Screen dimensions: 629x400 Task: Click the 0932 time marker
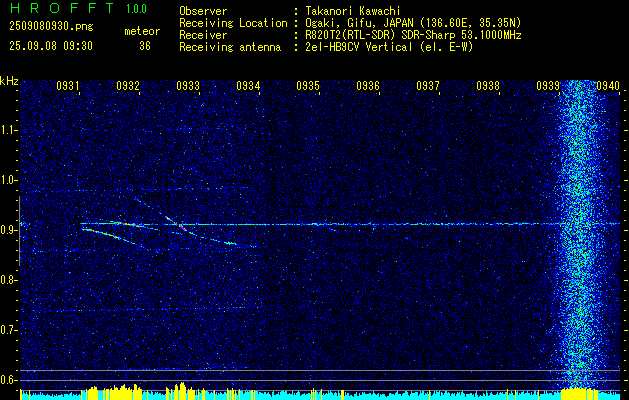pyautogui.click(x=128, y=85)
